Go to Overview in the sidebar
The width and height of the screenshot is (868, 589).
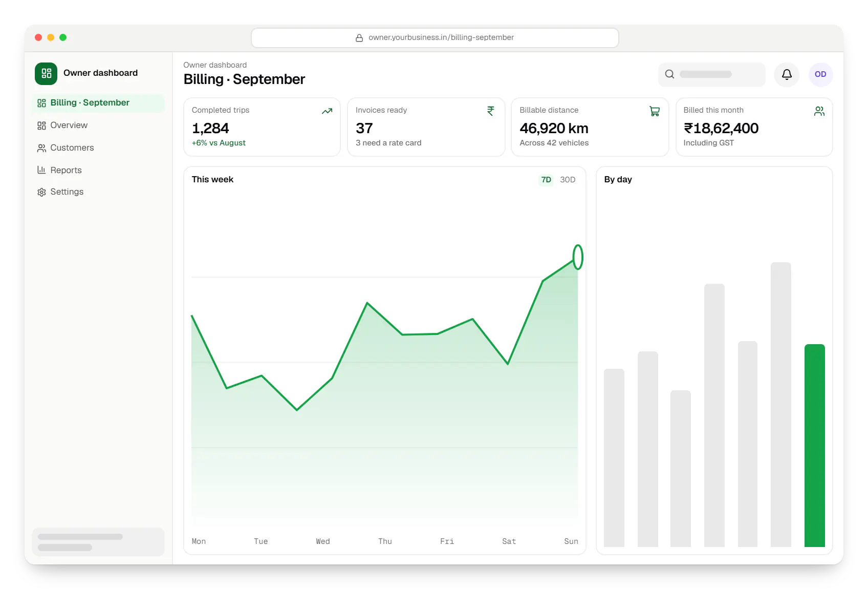98,125
